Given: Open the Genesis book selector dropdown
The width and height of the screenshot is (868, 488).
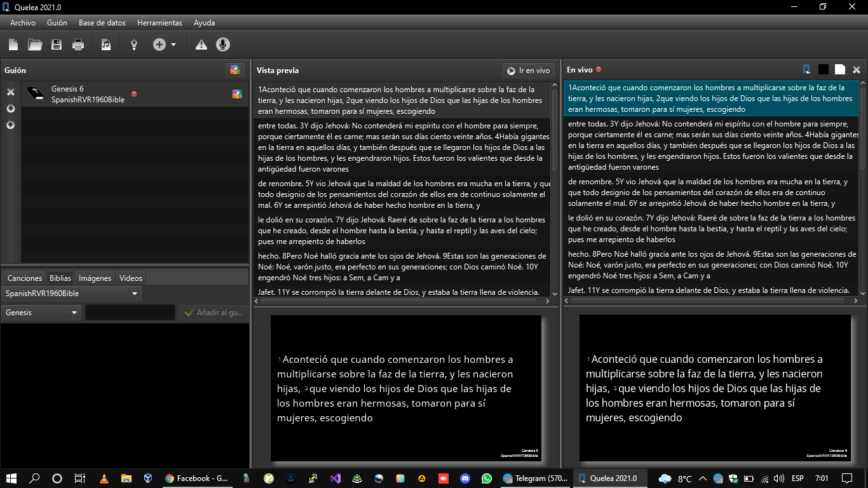Looking at the screenshot, I should click(41, 312).
